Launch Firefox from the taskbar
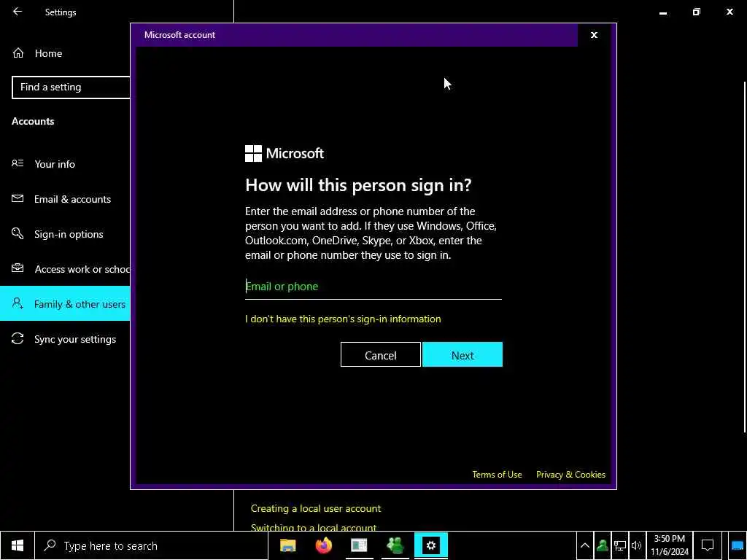 [x=323, y=545]
